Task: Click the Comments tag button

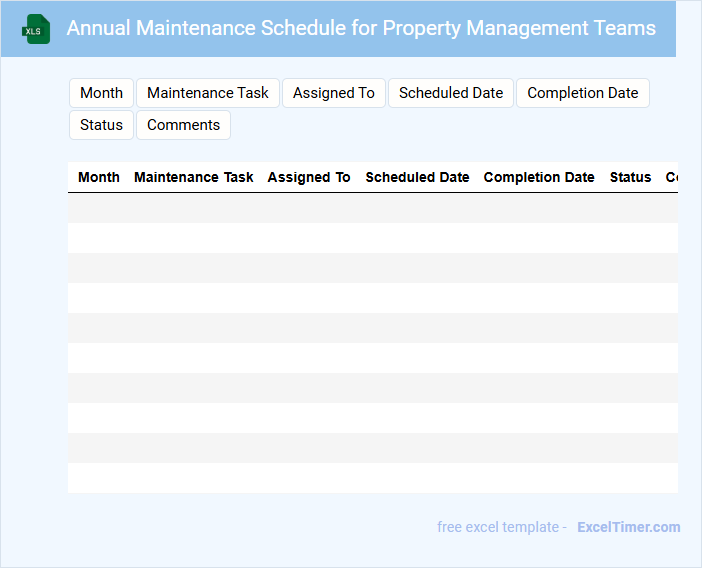Action: (183, 125)
